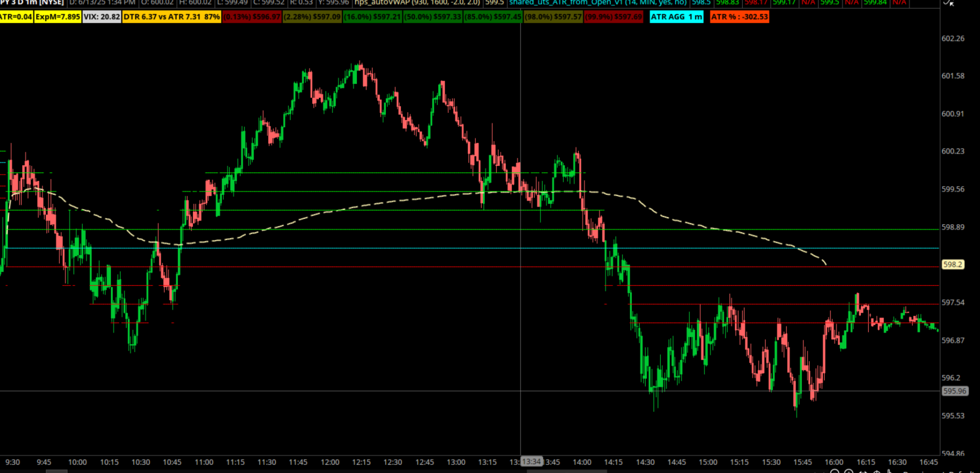
Task: Click the 598.89 price axis label
Action: (953, 227)
